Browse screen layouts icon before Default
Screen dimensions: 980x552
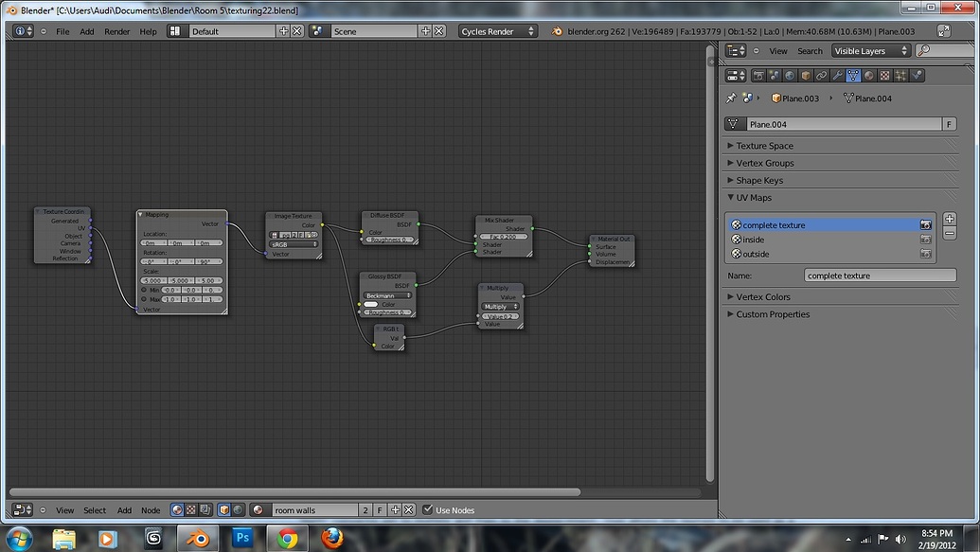point(175,31)
